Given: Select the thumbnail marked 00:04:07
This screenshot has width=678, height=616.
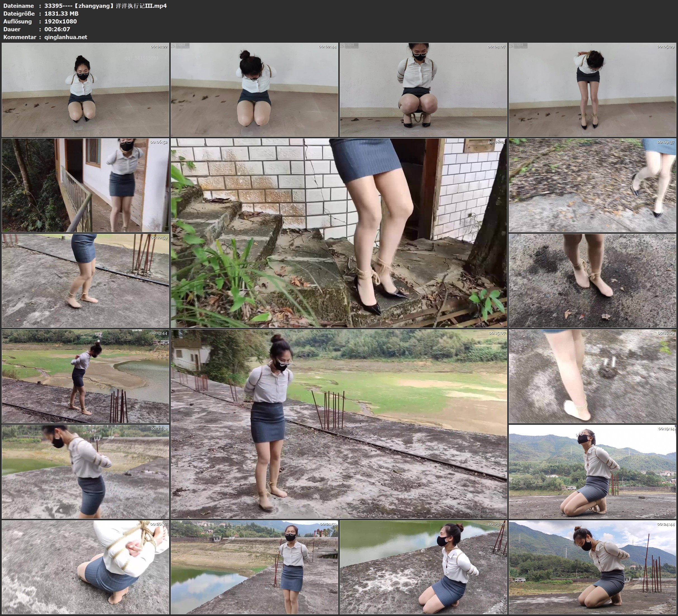Looking at the screenshot, I should click(423, 89).
